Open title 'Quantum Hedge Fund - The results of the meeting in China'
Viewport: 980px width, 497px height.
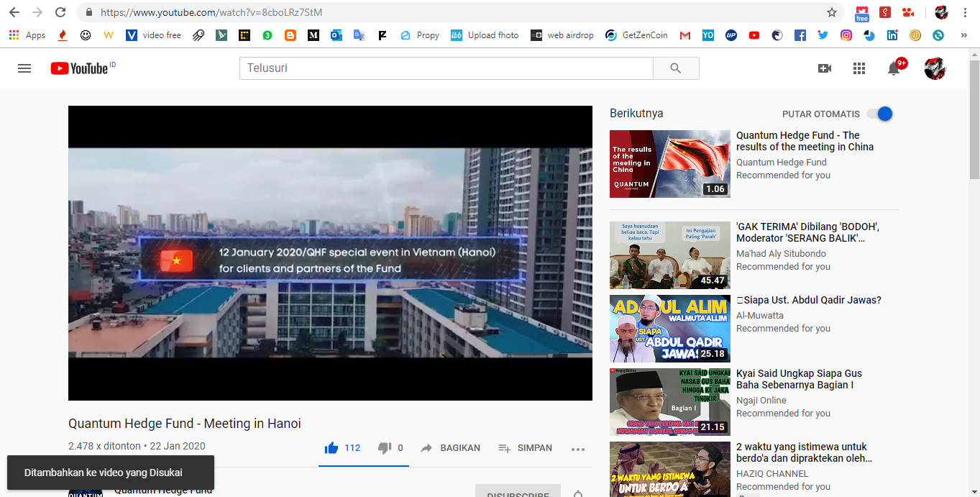coord(805,141)
